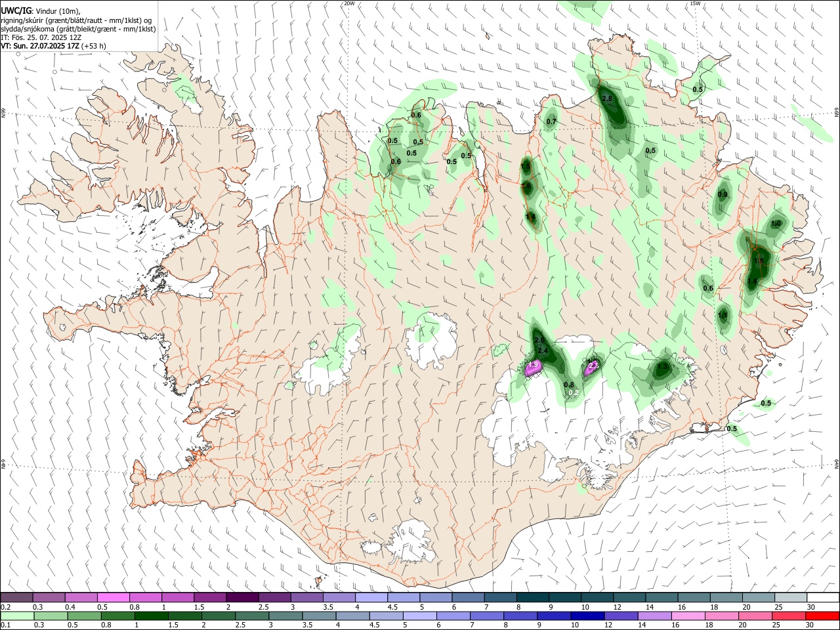840x630 pixels.
Task: Click the '2.4' rainfall value on the map
Action: (x=543, y=351)
